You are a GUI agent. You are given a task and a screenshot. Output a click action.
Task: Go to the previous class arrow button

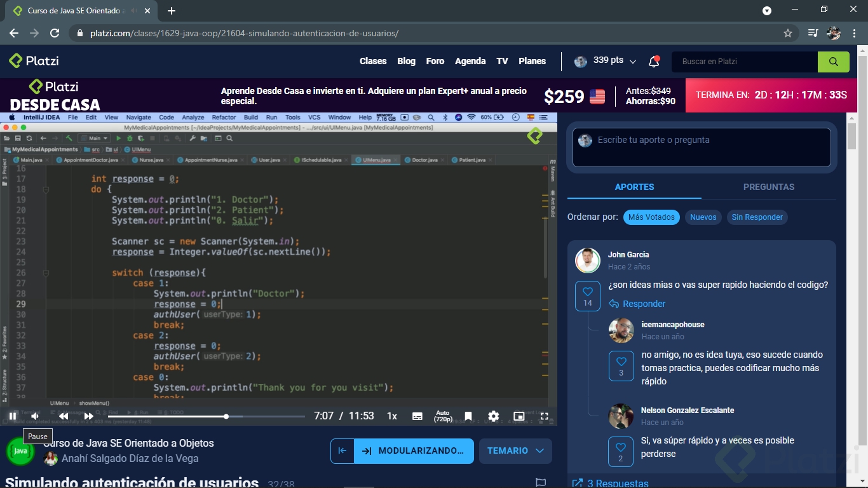342,451
